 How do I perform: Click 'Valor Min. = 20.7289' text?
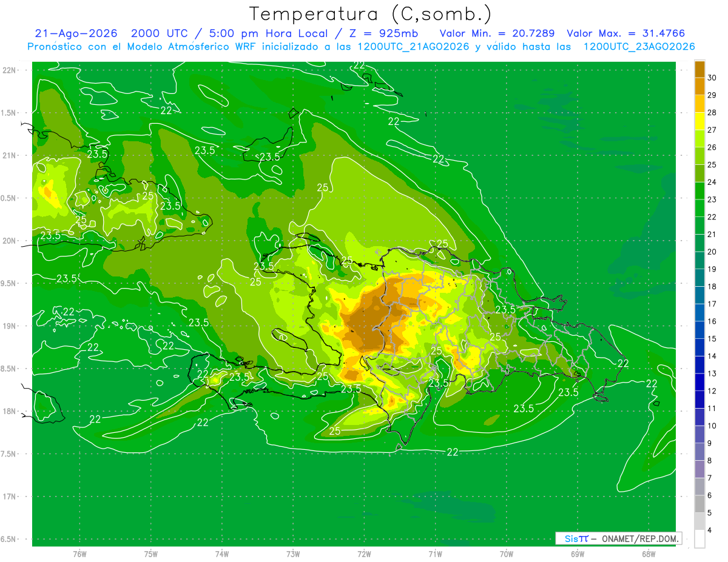click(497, 33)
